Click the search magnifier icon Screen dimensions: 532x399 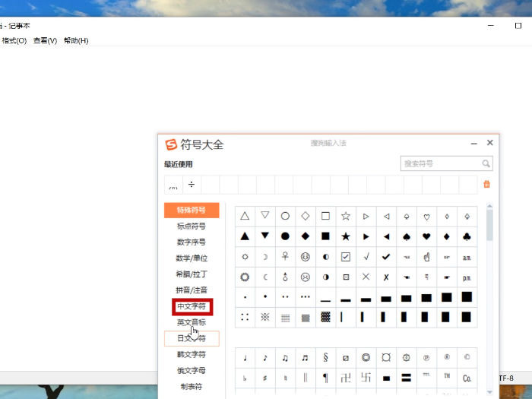[x=486, y=164]
